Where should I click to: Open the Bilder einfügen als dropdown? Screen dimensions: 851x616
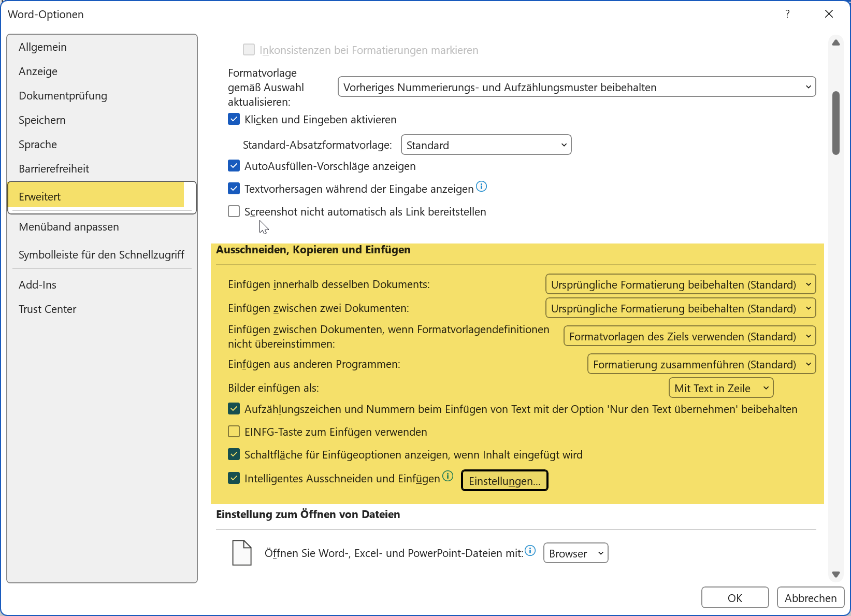pyautogui.click(x=721, y=388)
